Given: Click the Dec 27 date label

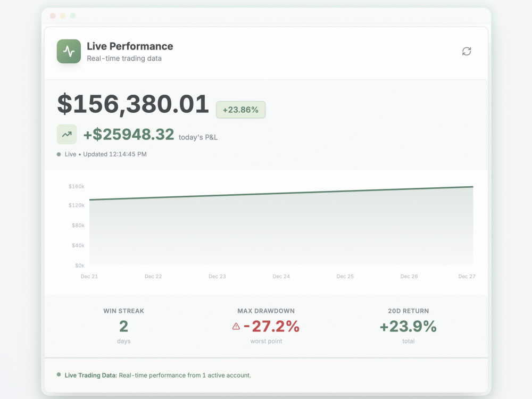Looking at the screenshot, I should tap(467, 277).
